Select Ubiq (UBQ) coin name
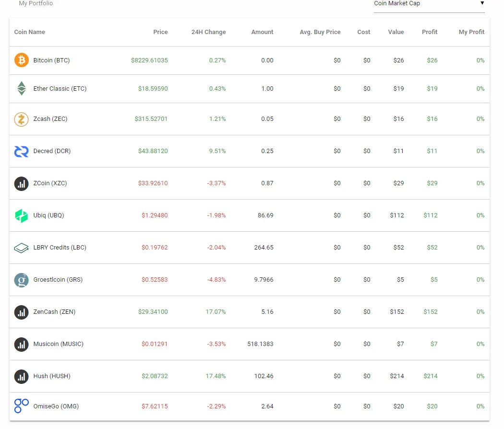The image size is (504, 429). click(x=48, y=215)
